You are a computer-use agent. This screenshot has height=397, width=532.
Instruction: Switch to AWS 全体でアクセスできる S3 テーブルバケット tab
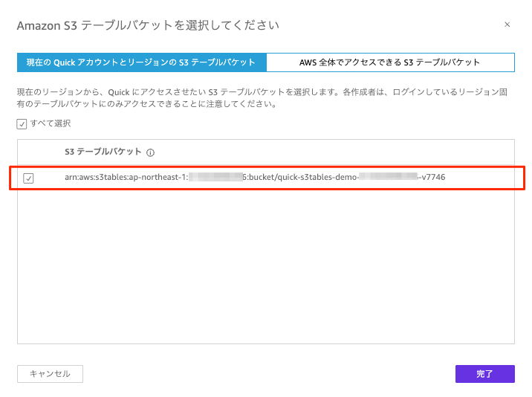[391, 62]
